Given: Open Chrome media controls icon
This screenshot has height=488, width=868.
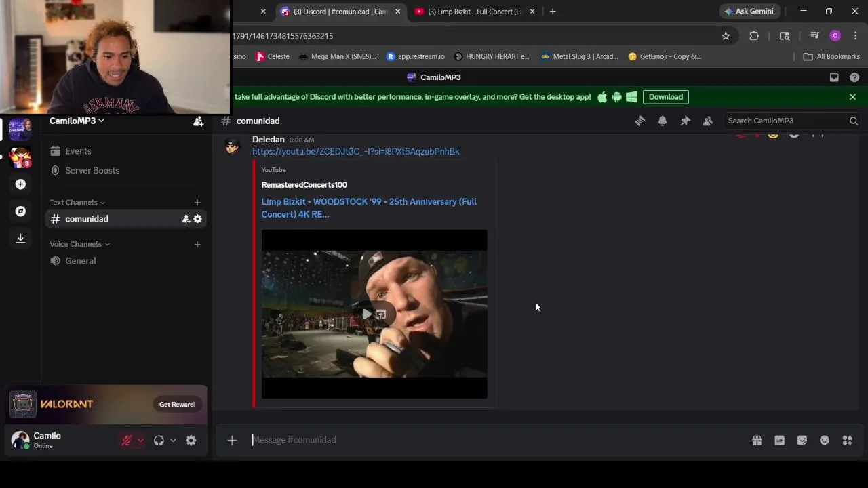Looking at the screenshot, I should [x=814, y=36].
